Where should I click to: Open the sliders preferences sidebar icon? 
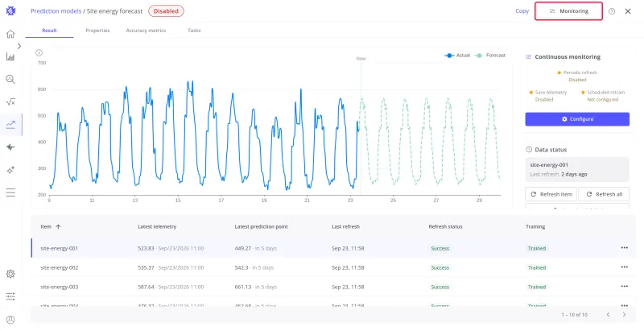(10, 296)
